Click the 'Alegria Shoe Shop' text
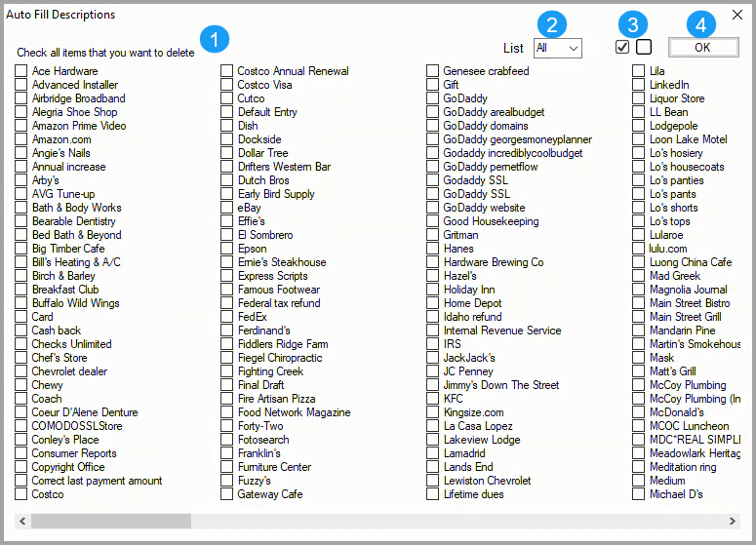756x545 pixels. click(x=75, y=112)
